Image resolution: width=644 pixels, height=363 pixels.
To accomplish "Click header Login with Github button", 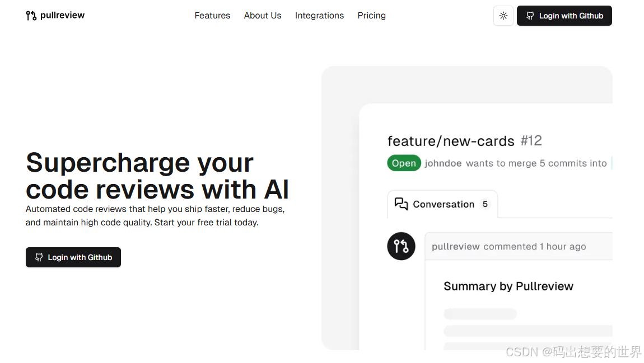I will (x=564, y=16).
